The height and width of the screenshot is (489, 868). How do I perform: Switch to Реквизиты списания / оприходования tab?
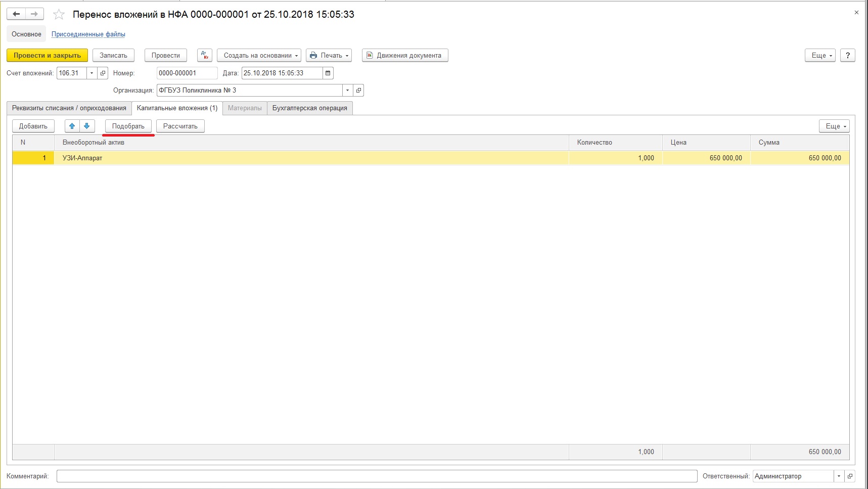pyautogui.click(x=69, y=108)
